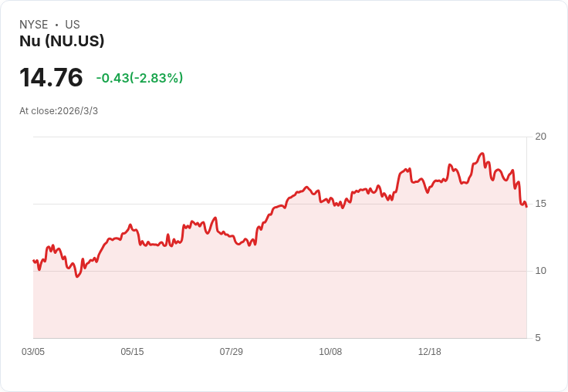Click the lowest dip of the price line
The height and width of the screenshot is (392, 568).
tap(77, 276)
